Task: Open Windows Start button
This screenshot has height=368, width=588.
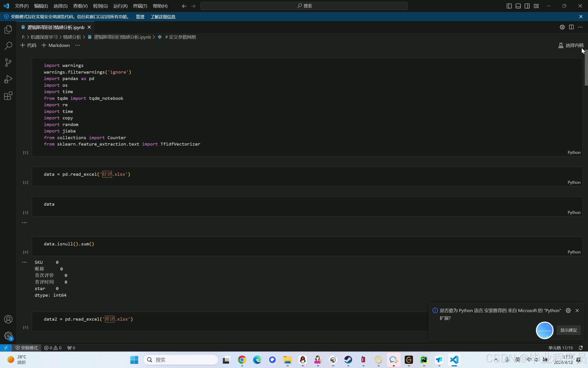Action: pyautogui.click(x=134, y=360)
